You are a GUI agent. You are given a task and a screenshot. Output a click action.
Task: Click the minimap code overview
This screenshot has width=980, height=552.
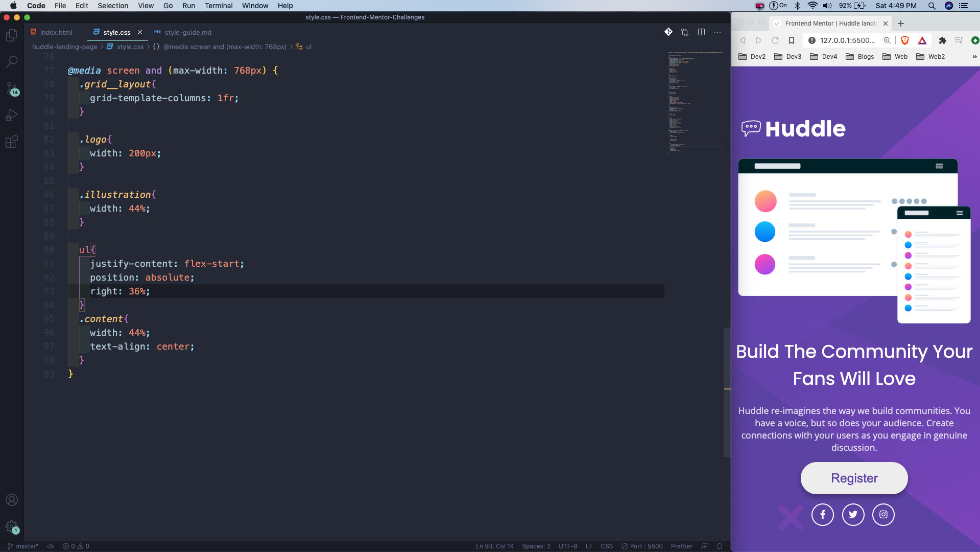[695, 102]
